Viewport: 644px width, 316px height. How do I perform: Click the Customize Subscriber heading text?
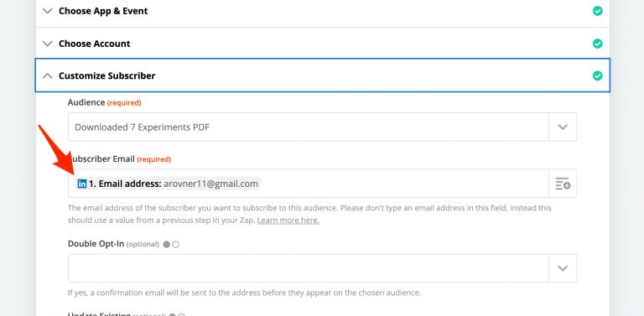tap(106, 76)
